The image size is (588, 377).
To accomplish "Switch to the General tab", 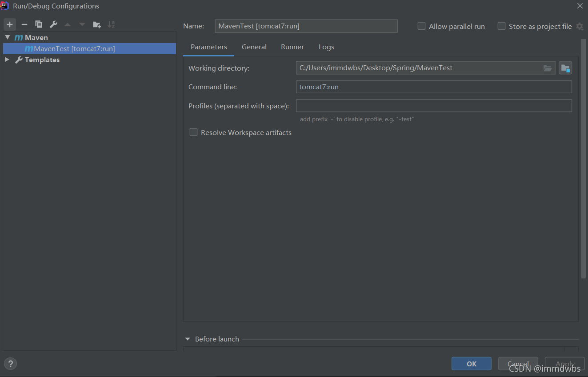I will (x=254, y=47).
